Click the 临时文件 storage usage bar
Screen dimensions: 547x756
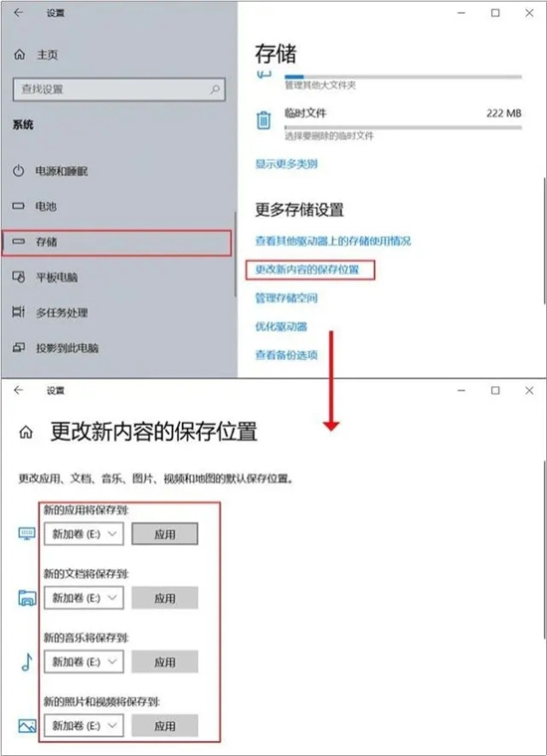pyautogui.click(x=403, y=127)
